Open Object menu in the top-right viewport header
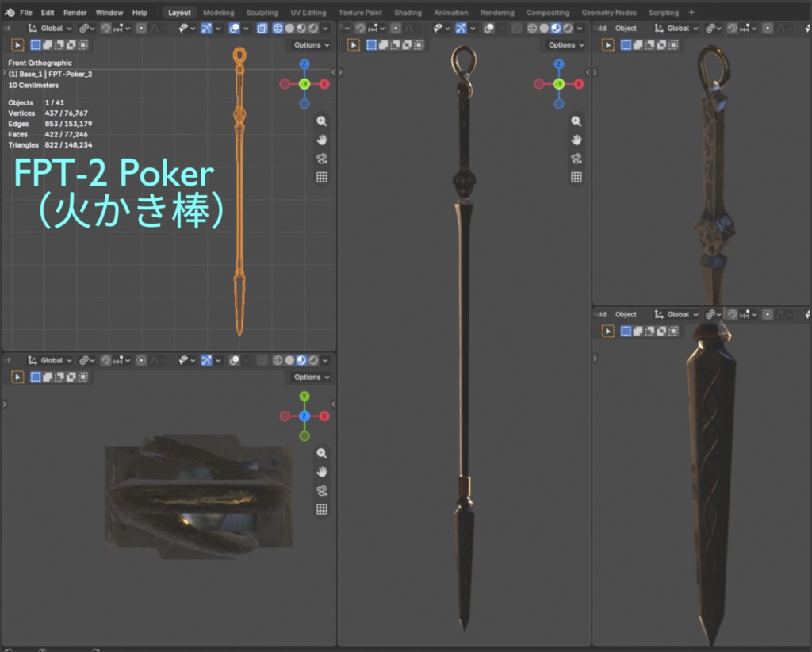 point(626,29)
